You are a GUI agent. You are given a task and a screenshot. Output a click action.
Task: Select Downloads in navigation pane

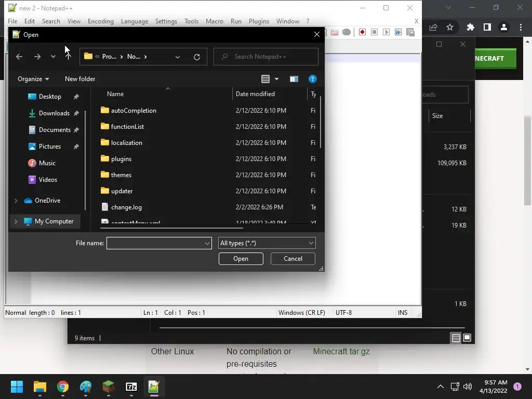54,113
